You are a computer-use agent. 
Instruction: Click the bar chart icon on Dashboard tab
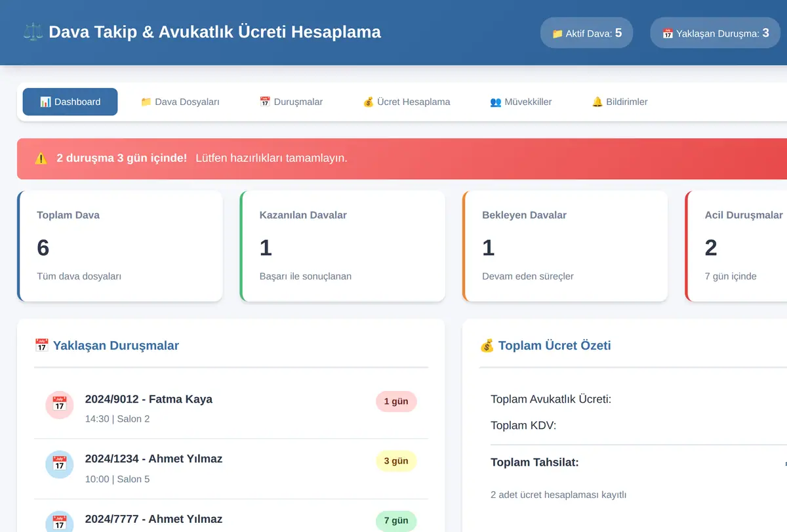click(45, 102)
